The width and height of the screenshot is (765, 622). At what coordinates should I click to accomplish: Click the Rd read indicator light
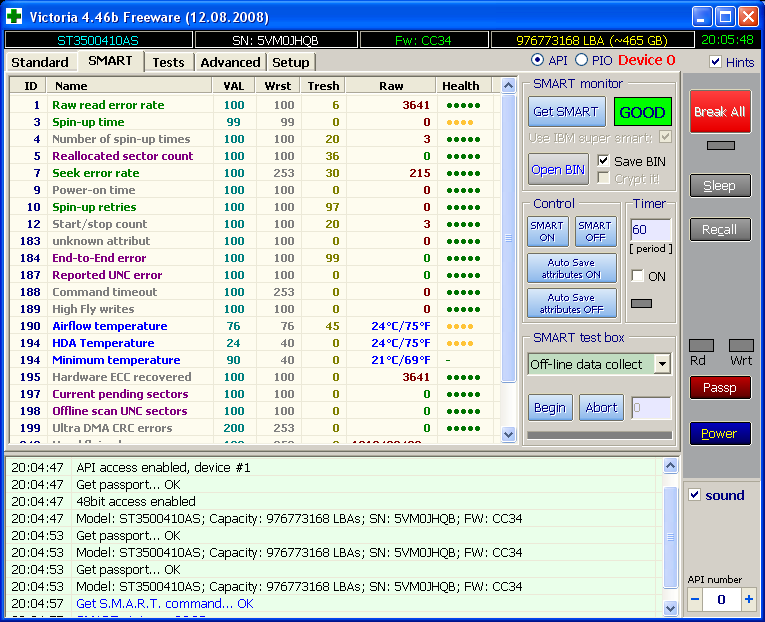coord(702,345)
